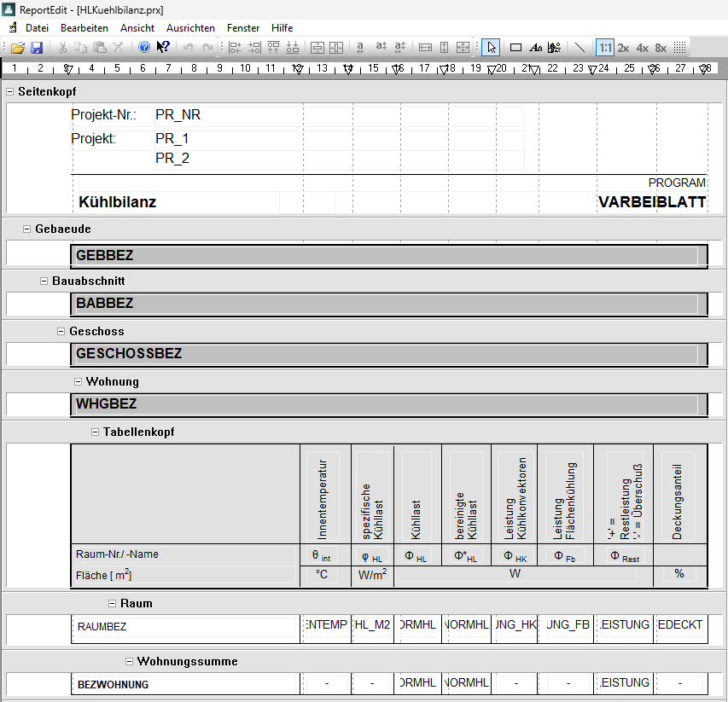Click the align top edges icon
728x702 pixels.
click(x=273, y=47)
